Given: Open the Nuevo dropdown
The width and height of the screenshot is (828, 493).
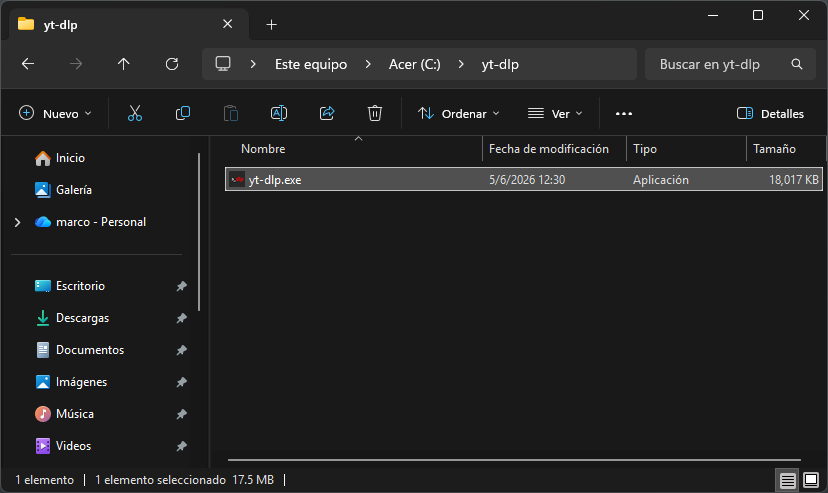Looking at the screenshot, I should pos(55,113).
